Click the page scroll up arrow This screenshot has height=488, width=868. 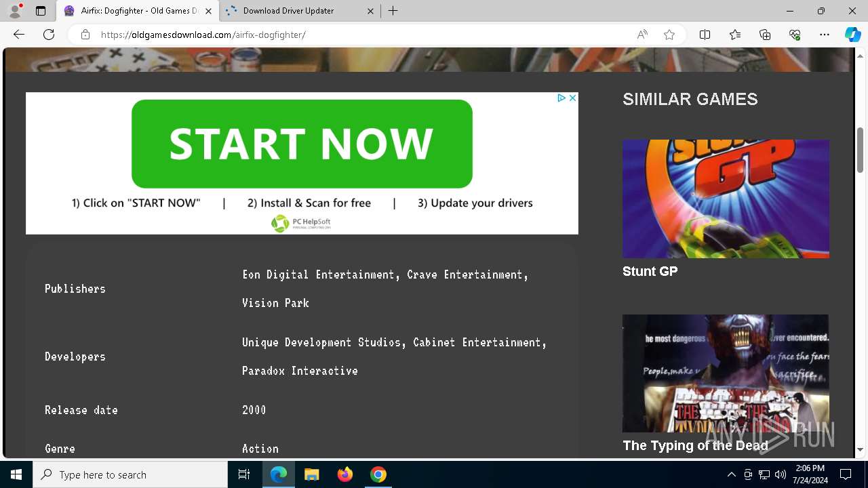861,56
